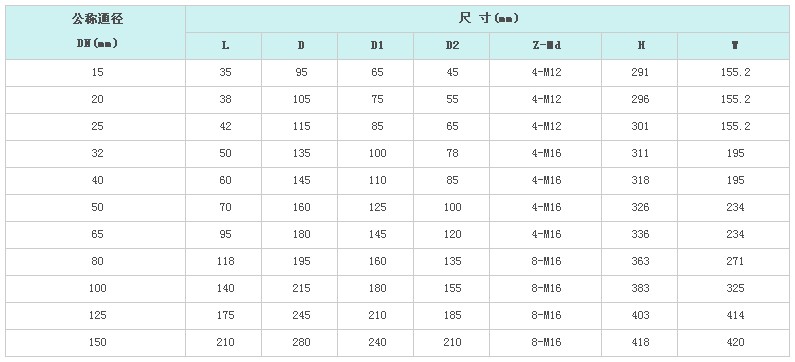795x362 pixels.
Task: Click H value 291 cell
Action: (640, 73)
